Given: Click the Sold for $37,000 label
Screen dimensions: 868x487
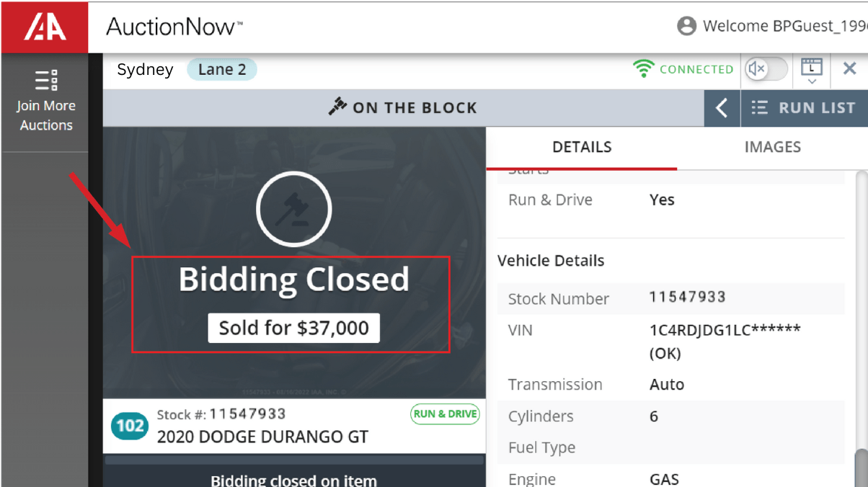Looking at the screenshot, I should point(294,329).
